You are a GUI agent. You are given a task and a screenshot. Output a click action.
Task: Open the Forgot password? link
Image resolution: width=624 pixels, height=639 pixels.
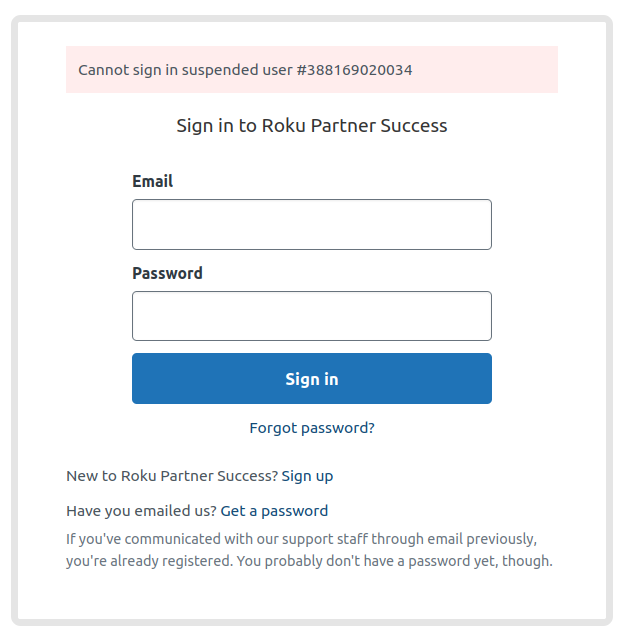point(311,428)
